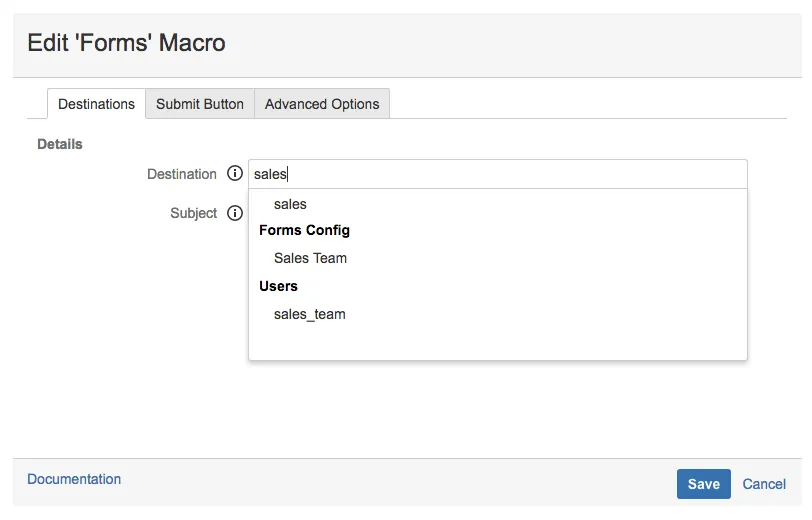Image resolution: width=812 pixels, height=520 pixels.
Task: Click the Destination field label
Action: pyautogui.click(x=182, y=174)
